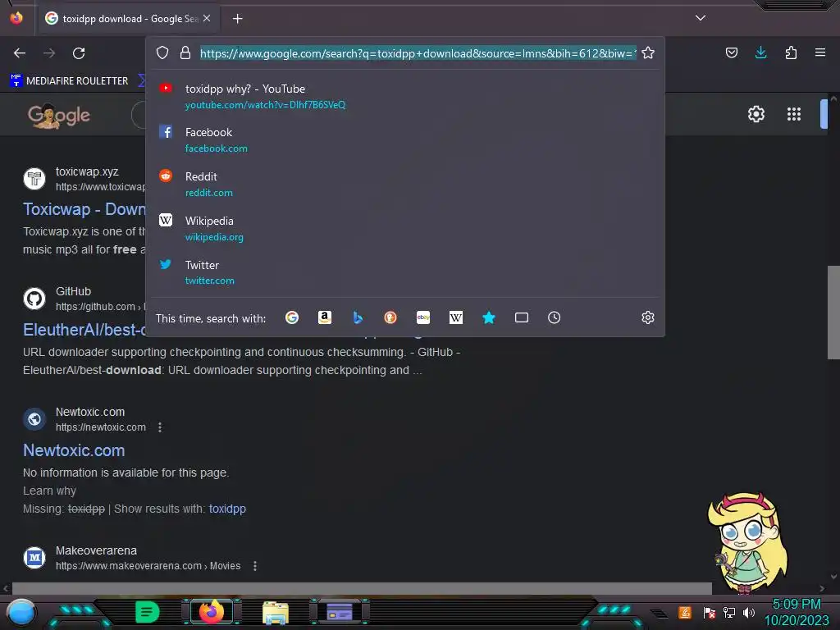840x630 pixels.
Task: Open the Newtoxic.com result title
Action: [74, 450]
